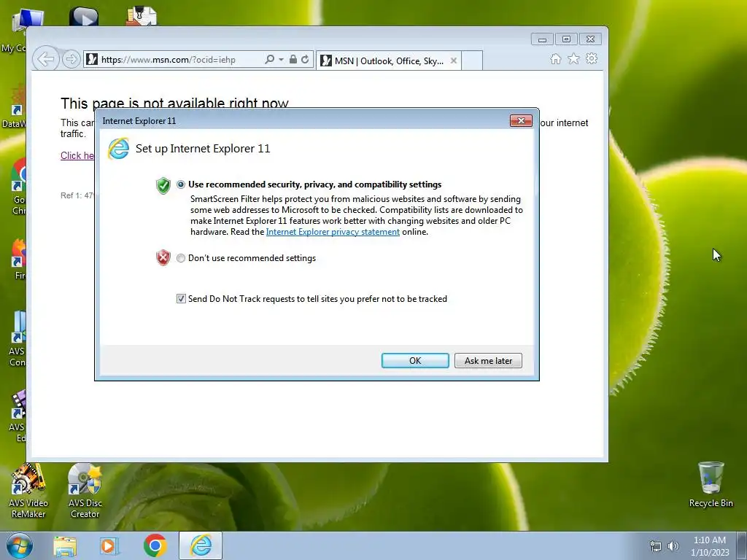Open a new tab with blank tab button
747x560 pixels.
tap(472, 61)
